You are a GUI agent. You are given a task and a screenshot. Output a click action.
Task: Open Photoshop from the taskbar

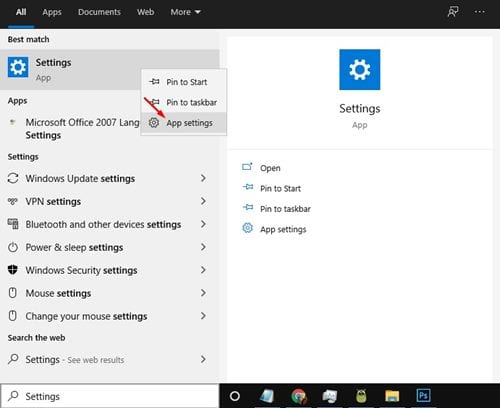click(423, 396)
